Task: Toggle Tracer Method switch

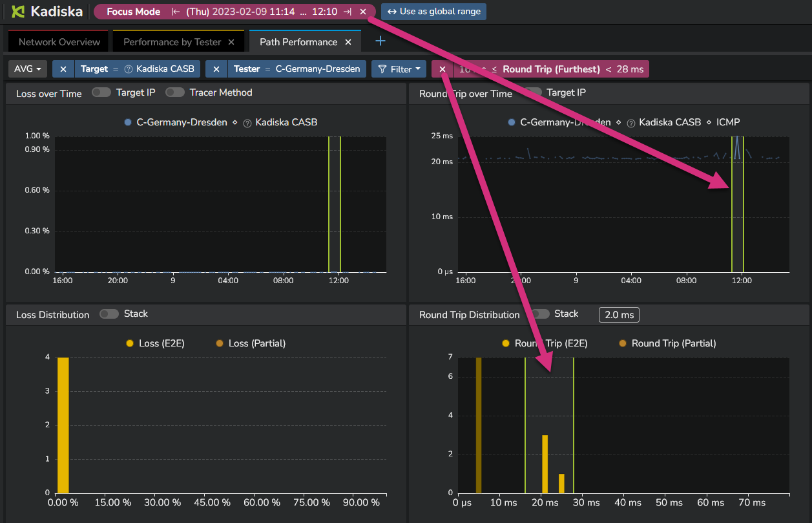Action: pos(175,92)
